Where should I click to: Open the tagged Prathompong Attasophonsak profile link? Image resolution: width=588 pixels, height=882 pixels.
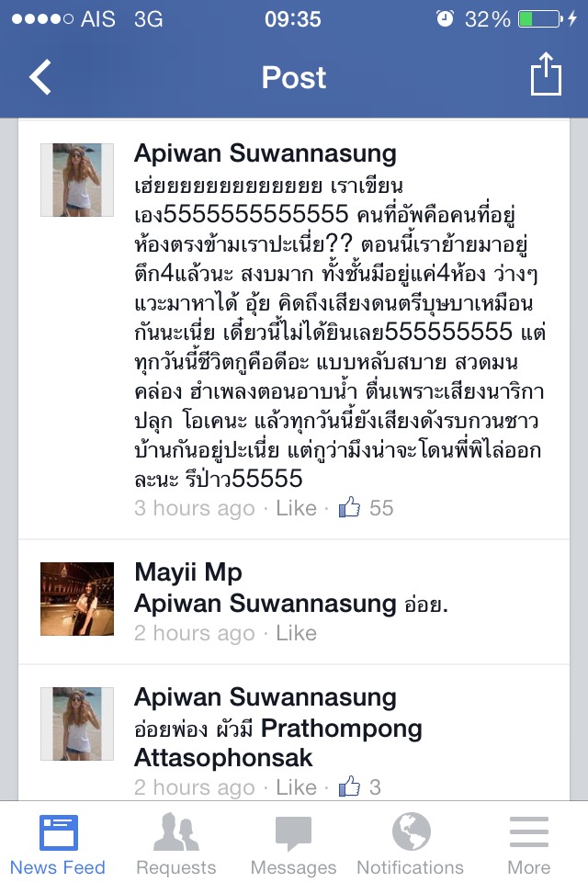pyautogui.click(x=278, y=743)
